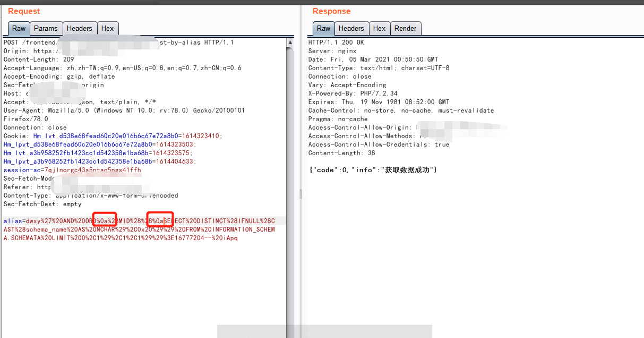This screenshot has width=644, height=338.
Task: Click the Vary: Accept-Encoding header
Action: [x=347, y=85]
